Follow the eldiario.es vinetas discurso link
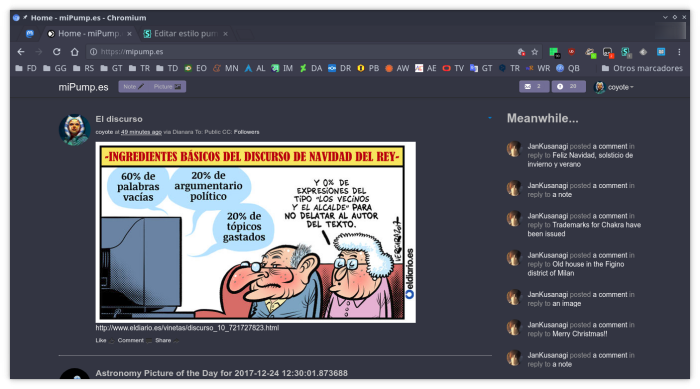This screenshot has height=389, width=700. (x=187, y=328)
